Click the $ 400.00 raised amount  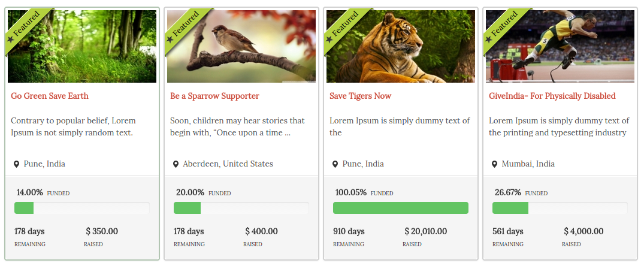coord(261,231)
